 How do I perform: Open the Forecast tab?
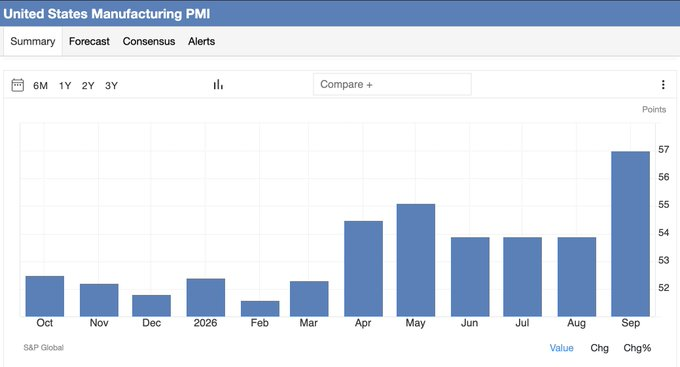click(x=89, y=42)
